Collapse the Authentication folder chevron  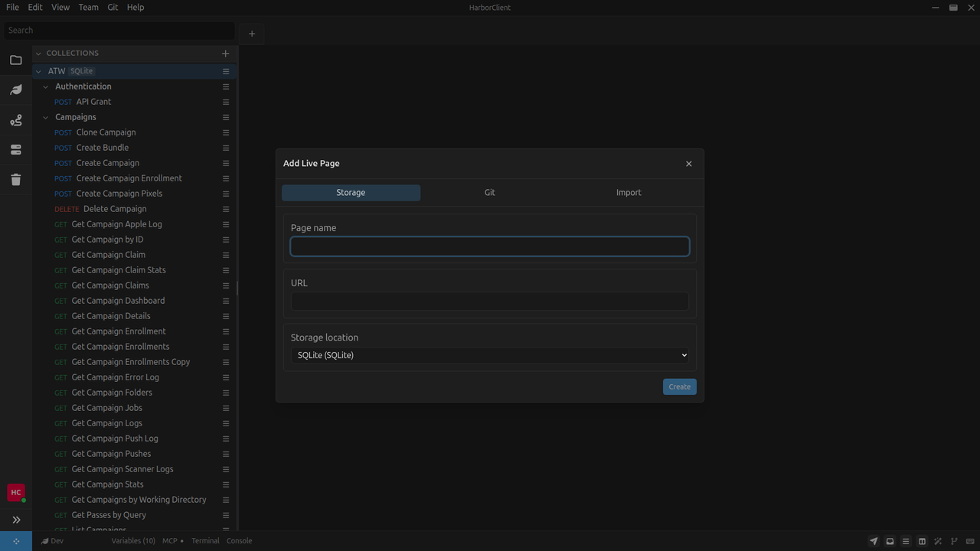pos(46,86)
